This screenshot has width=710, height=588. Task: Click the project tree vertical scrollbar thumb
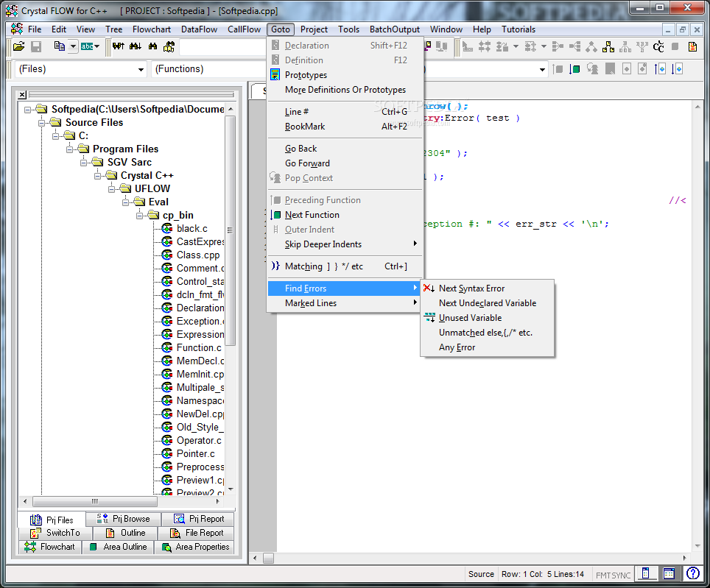point(231,230)
